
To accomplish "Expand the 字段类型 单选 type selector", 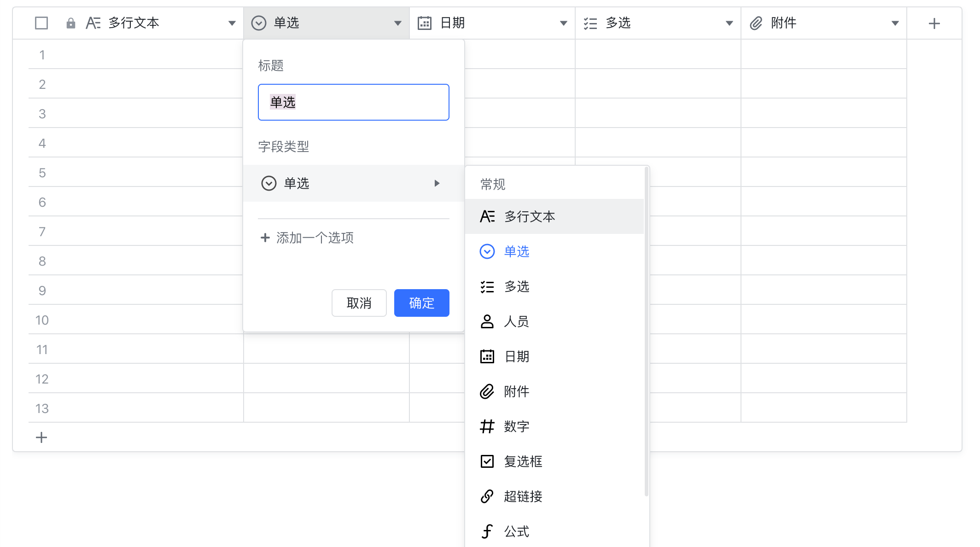I will tap(353, 183).
